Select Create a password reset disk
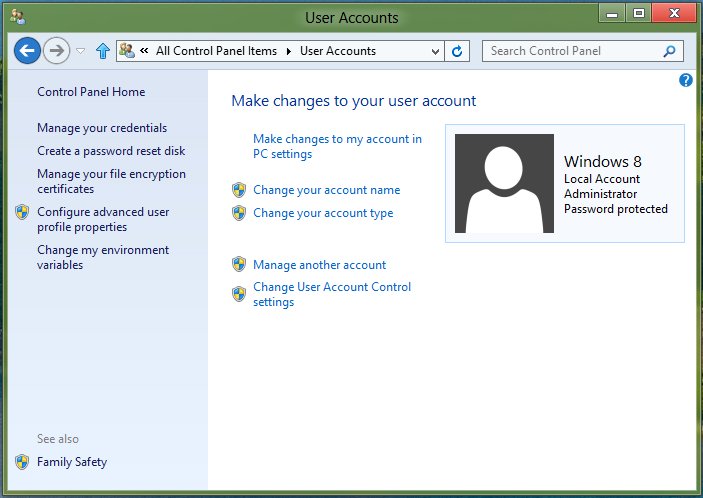 tap(111, 151)
